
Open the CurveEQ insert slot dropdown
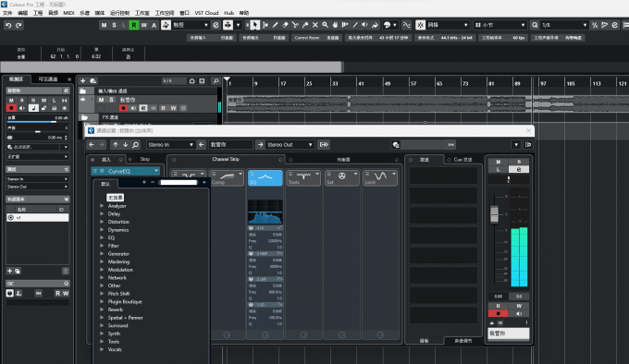click(x=155, y=171)
